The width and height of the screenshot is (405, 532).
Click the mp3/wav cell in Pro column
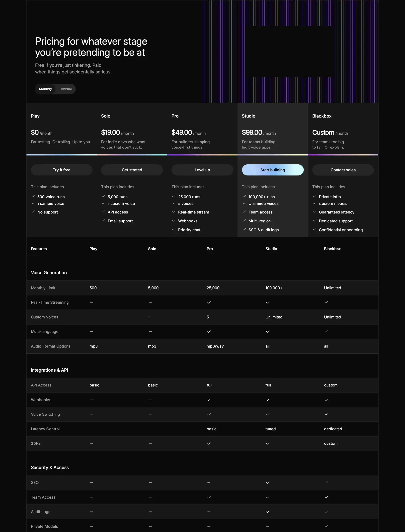[215, 346]
